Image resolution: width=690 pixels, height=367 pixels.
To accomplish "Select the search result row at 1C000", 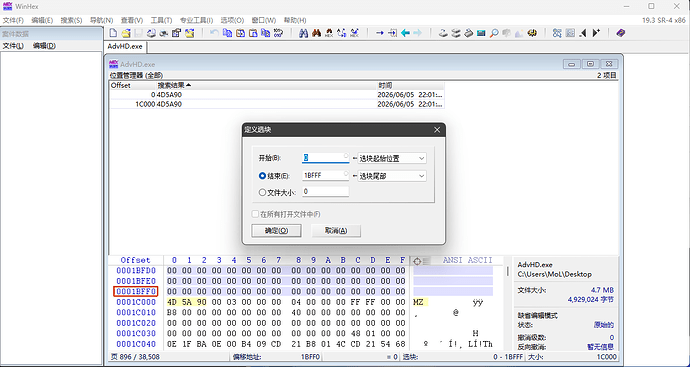I will tap(277, 104).
